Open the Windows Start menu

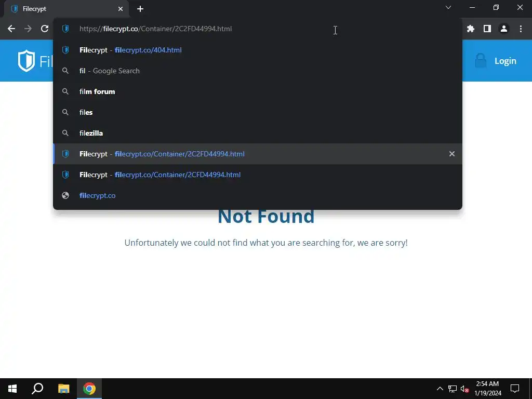(x=12, y=389)
